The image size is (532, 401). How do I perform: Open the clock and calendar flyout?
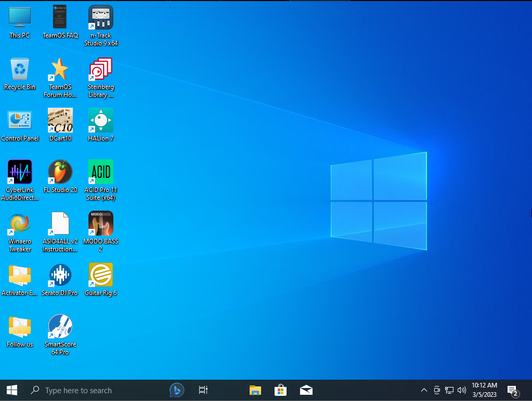point(485,391)
